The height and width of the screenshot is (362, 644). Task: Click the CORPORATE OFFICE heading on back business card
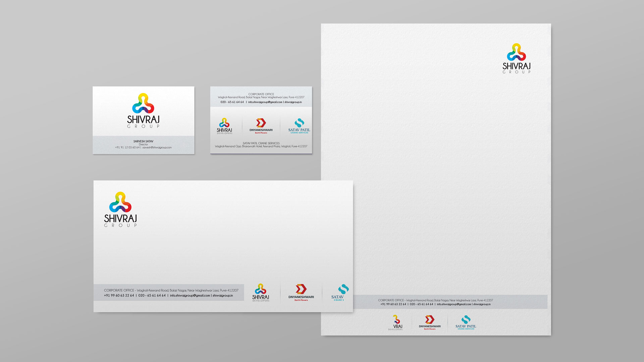tap(261, 94)
